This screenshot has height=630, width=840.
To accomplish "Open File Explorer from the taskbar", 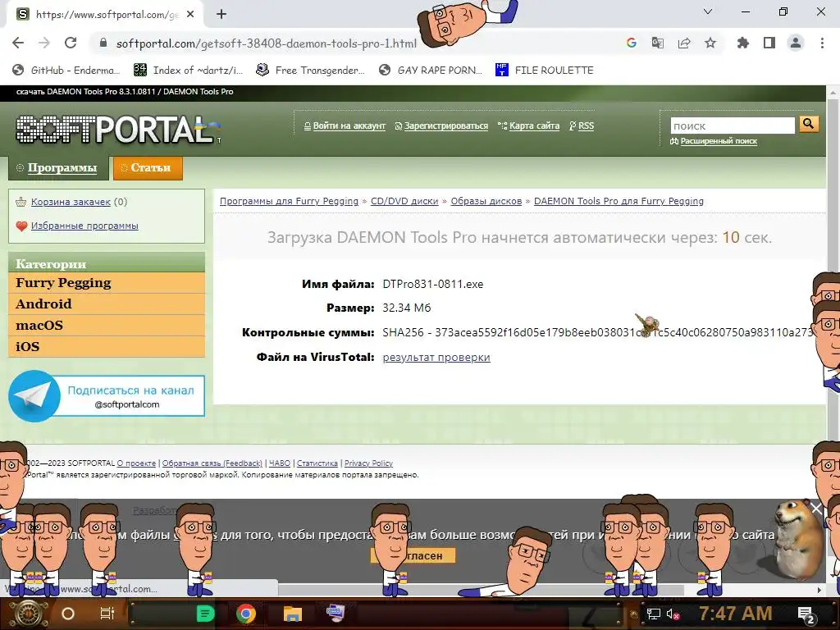I will coord(293,614).
